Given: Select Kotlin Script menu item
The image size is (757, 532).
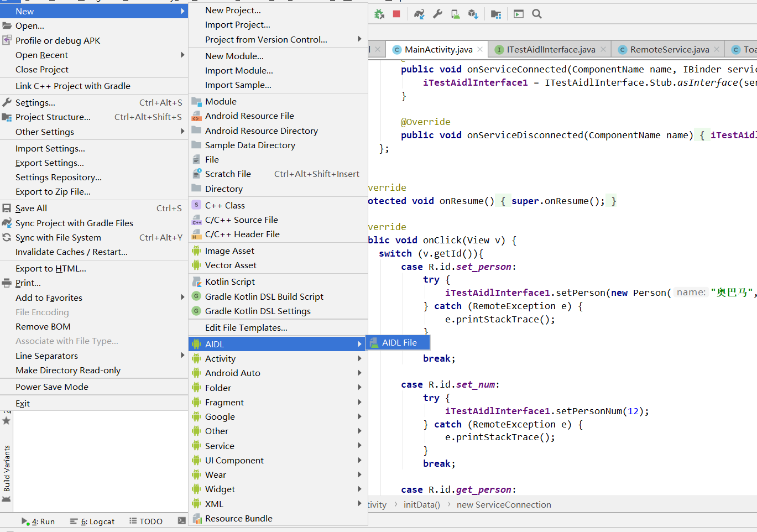Looking at the screenshot, I should (x=278, y=281).
